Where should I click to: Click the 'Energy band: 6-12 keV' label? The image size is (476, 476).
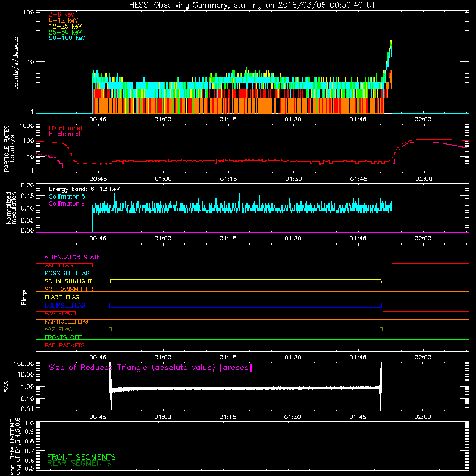pos(84,189)
